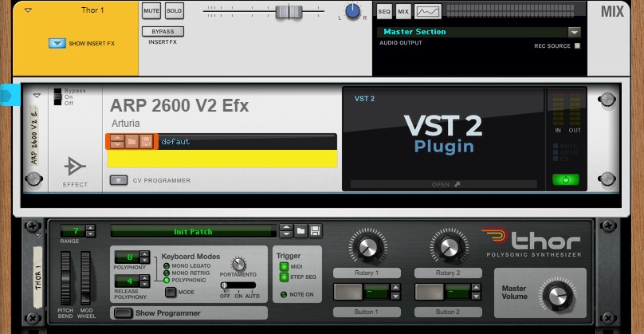Click the defaut patch name display
This screenshot has height=334, width=644.
tap(248, 141)
